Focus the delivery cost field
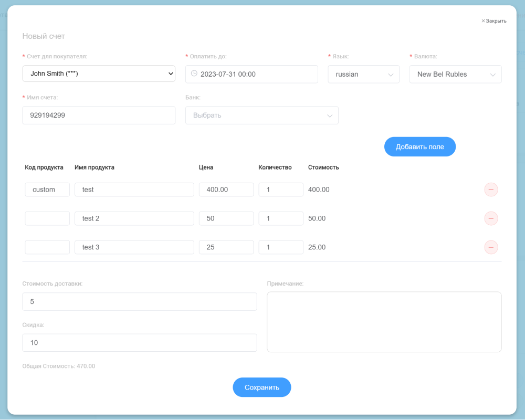Viewport: 525px width, 420px height. [140, 302]
